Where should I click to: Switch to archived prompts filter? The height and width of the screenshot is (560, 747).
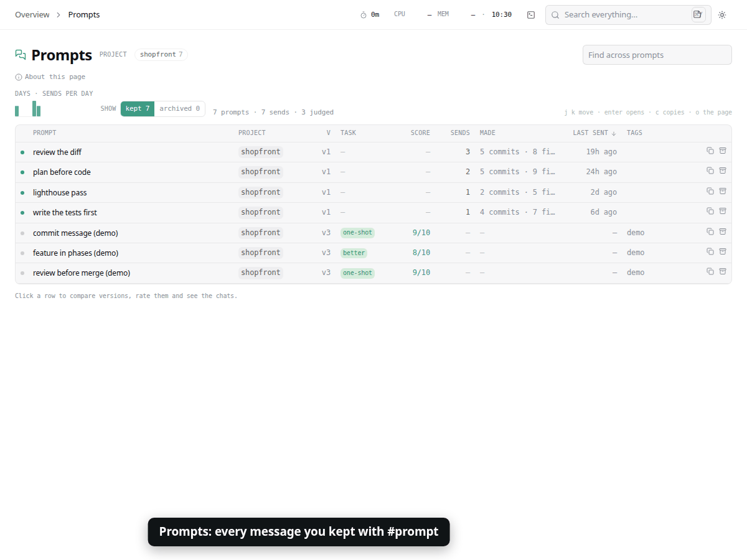pyautogui.click(x=179, y=108)
